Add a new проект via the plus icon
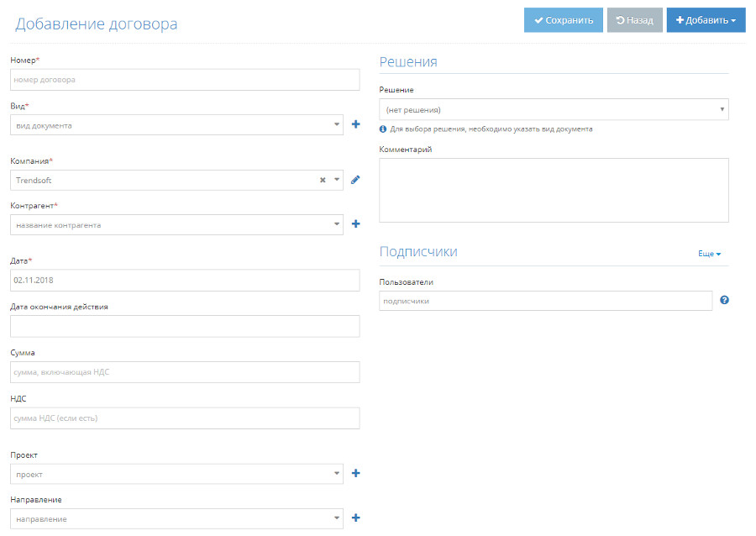Viewport: 756px width, 536px height. click(x=356, y=473)
